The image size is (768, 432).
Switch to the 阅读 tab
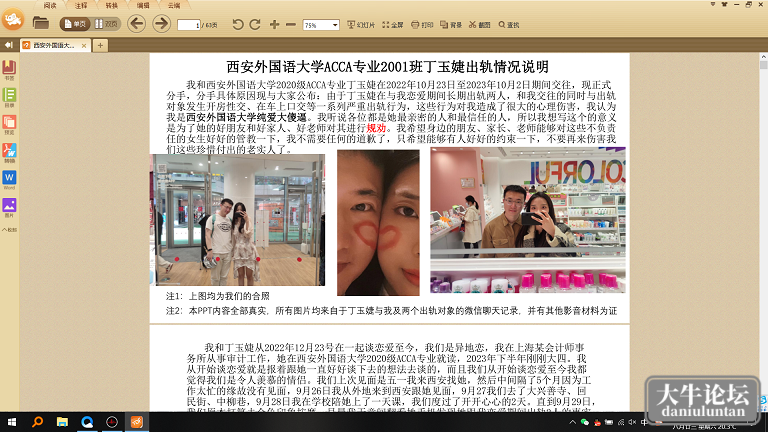[x=50, y=5]
